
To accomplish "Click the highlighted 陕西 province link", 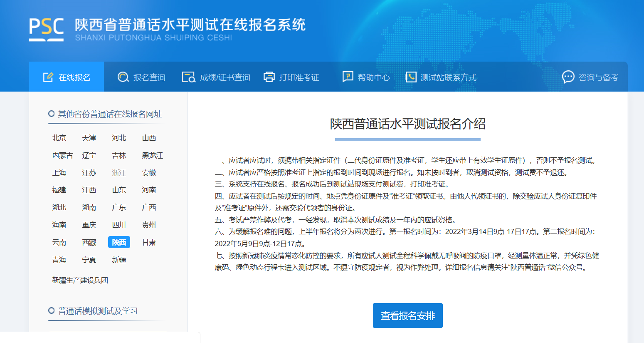I will [x=119, y=242].
